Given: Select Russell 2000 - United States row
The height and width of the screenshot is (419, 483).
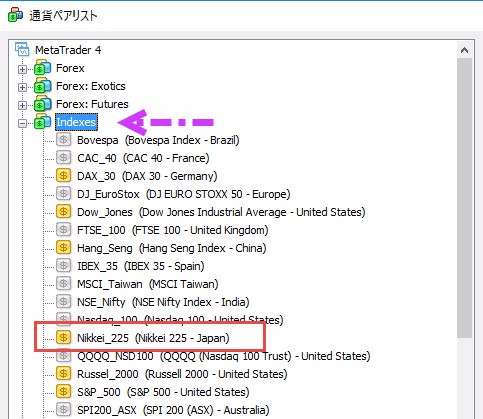Looking at the screenshot, I should [x=182, y=374].
